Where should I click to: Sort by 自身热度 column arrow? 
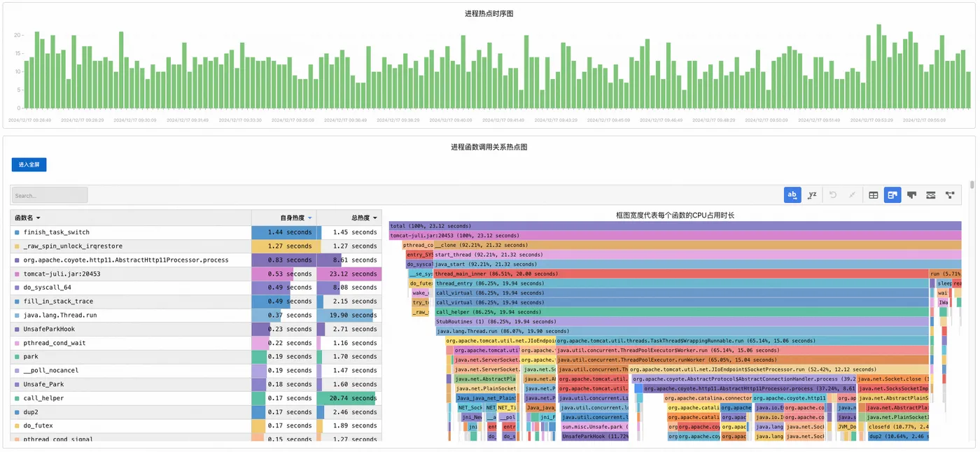pos(310,218)
